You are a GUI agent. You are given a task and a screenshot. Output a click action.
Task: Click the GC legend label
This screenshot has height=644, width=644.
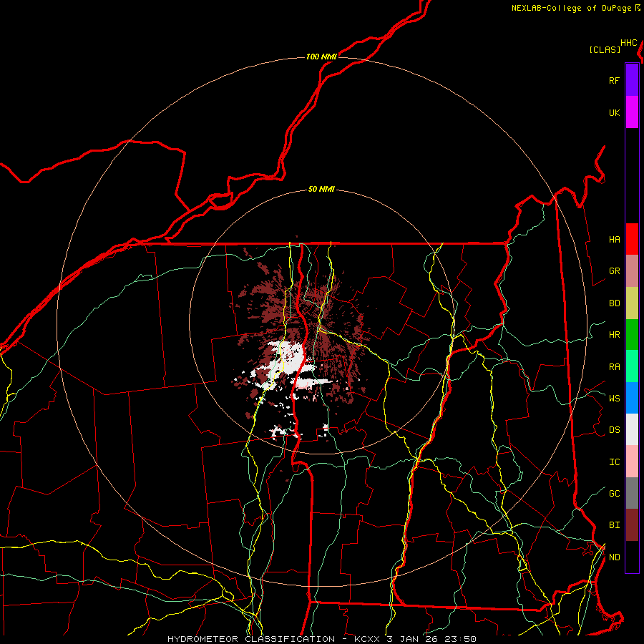(x=614, y=494)
